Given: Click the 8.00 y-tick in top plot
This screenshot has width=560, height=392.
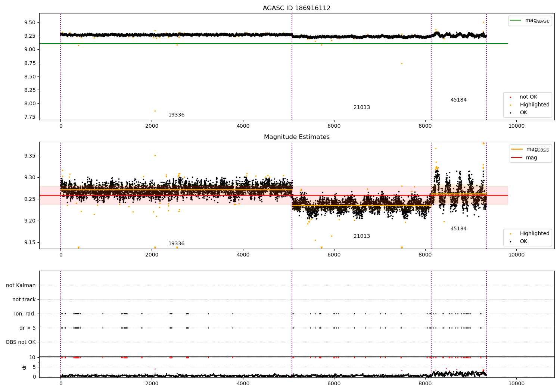Looking at the screenshot, I should tap(30, 104).
